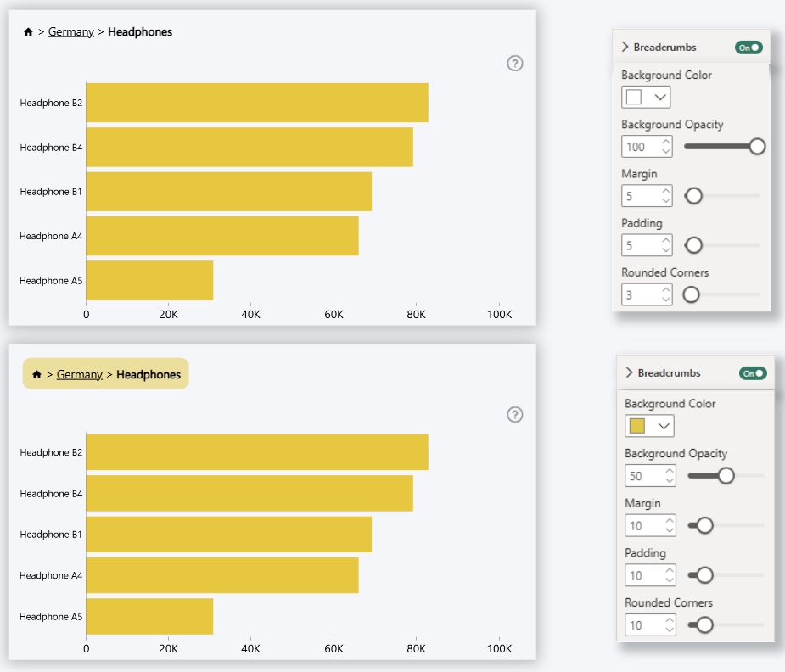Click the Padding input field showing 10
The image size is (785, 672).
tap(644, 575)
